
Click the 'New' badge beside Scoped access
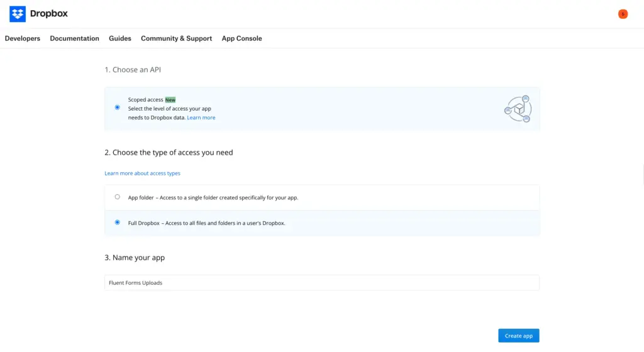[170, 100]
